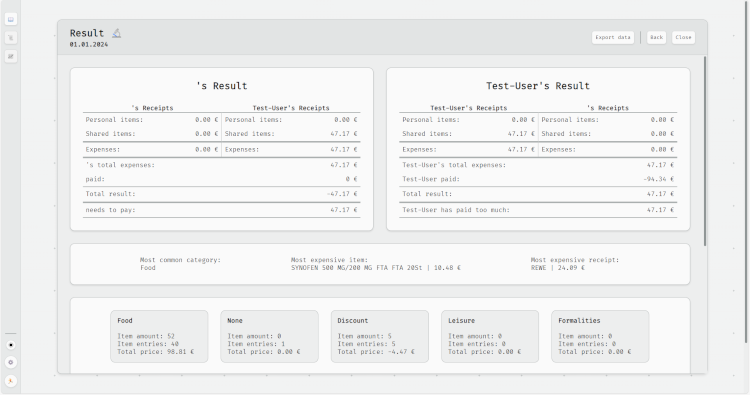This screenshot has height=395, width=750.
Task: Open the third sidebar icon with chart lines
Action: [x=11, y=56]
